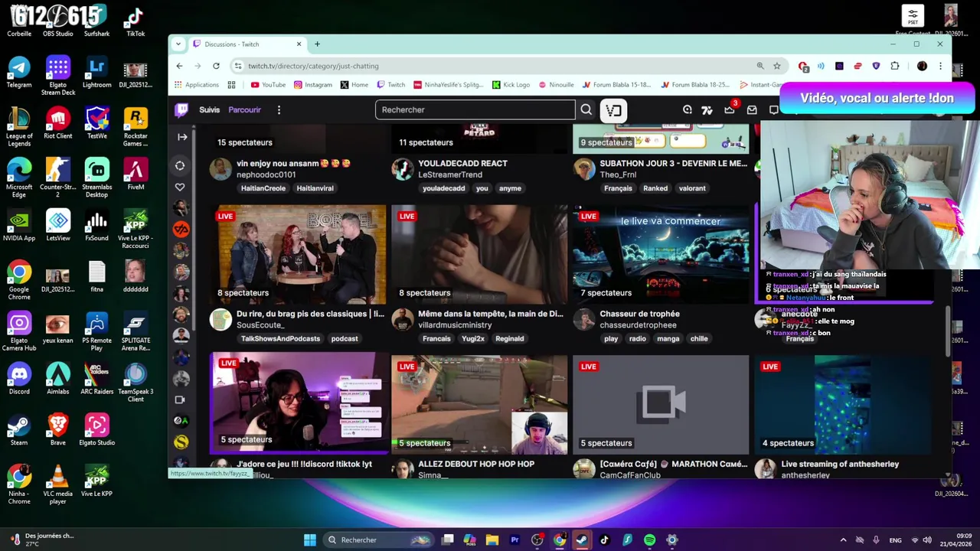The image size is (980, 551).
Task: Open the VLC media player shortcut
Action: [58, 486]
